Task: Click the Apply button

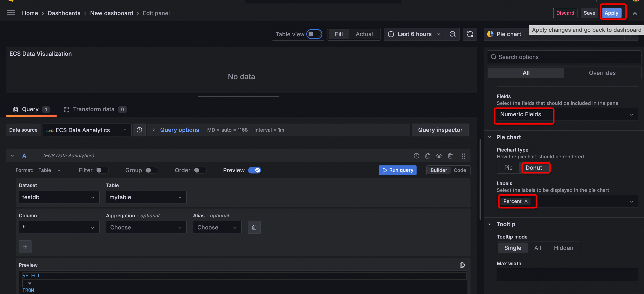Action: pyautogui.click(x=611, y=13)
